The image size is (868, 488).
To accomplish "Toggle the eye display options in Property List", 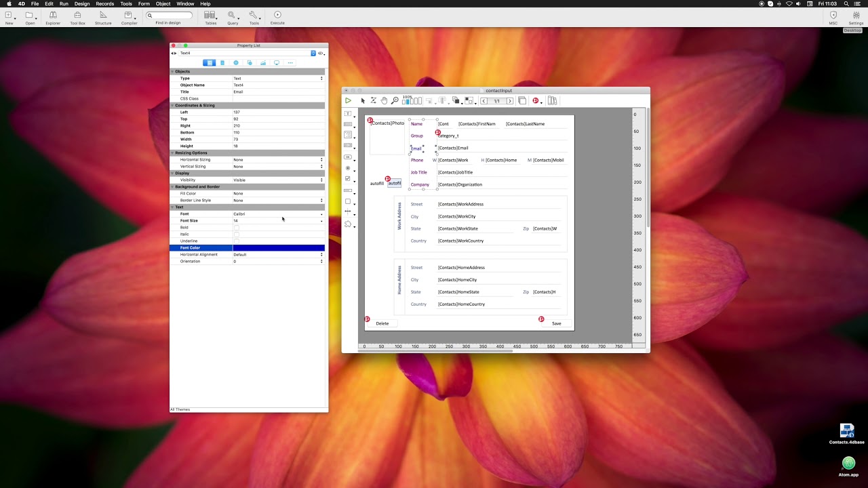I will 321,53.
